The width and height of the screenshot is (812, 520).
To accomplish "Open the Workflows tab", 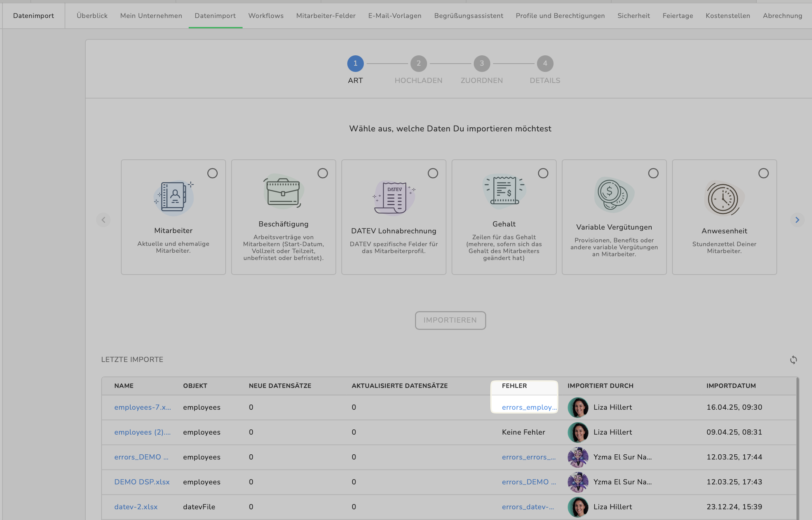I will tap(266, 16).
